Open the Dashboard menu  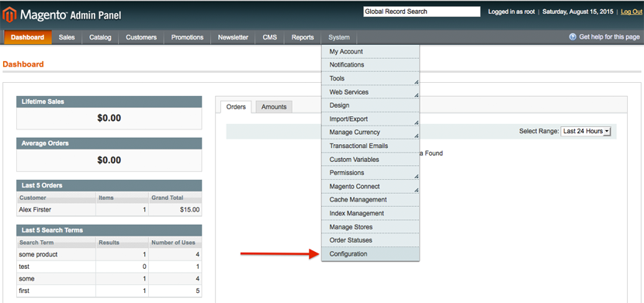click(27, 37)
